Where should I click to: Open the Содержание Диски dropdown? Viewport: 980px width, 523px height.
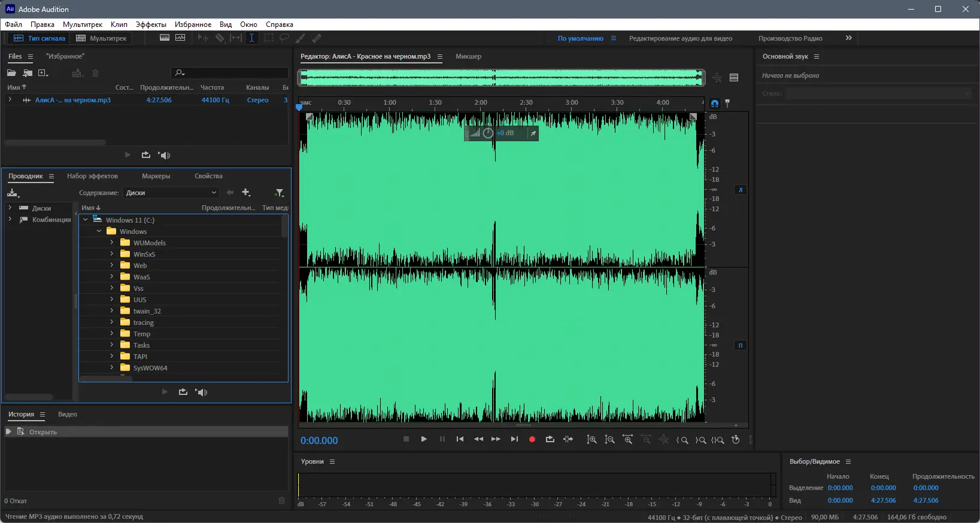pos(171,193)
